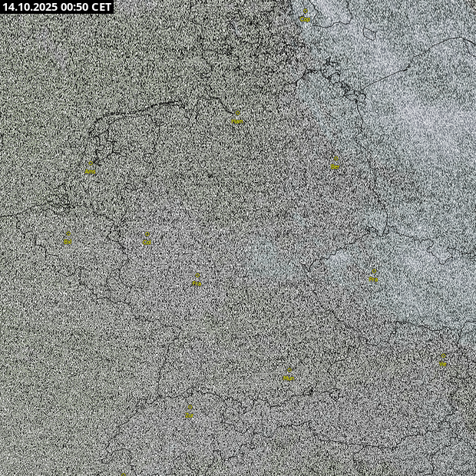This screenshot has height=476, width=476.
Task: Click the Vienna marker circle
Action: point(443,356)
